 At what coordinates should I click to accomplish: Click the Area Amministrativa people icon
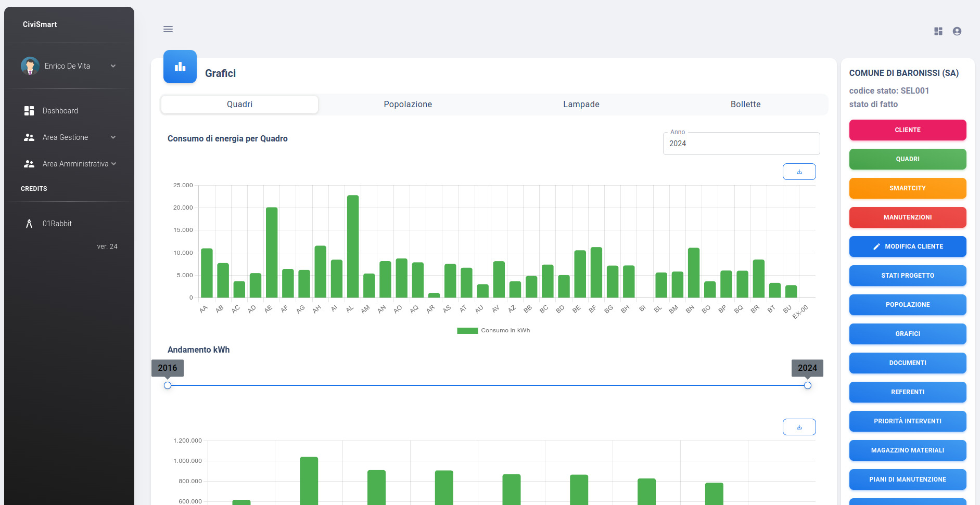click(29, 164)
